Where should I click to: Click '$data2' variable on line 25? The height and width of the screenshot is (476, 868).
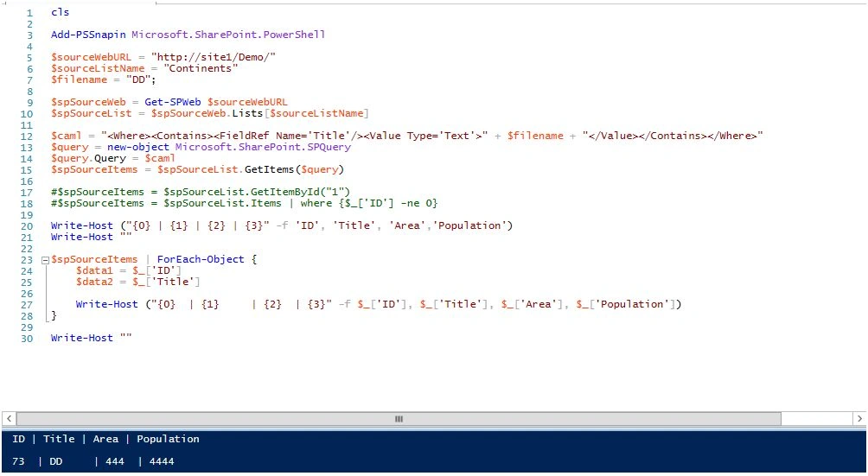coord(94,282)
